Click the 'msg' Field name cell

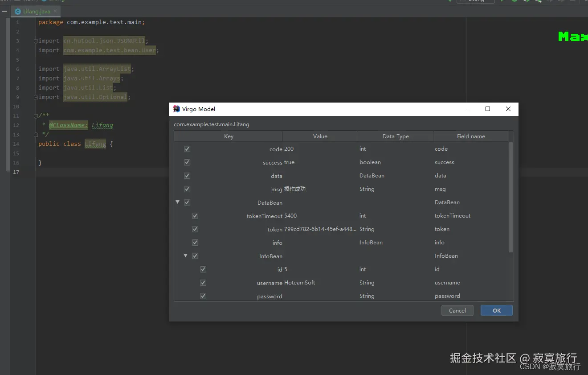click(x=440, y=189)
